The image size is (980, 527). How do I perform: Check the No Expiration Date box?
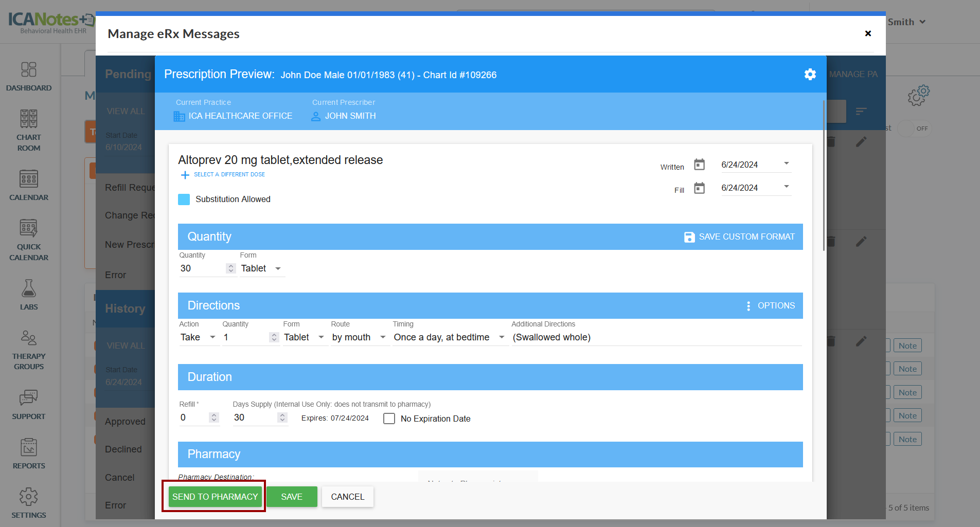pyautogui.click(x=389, y=419)
